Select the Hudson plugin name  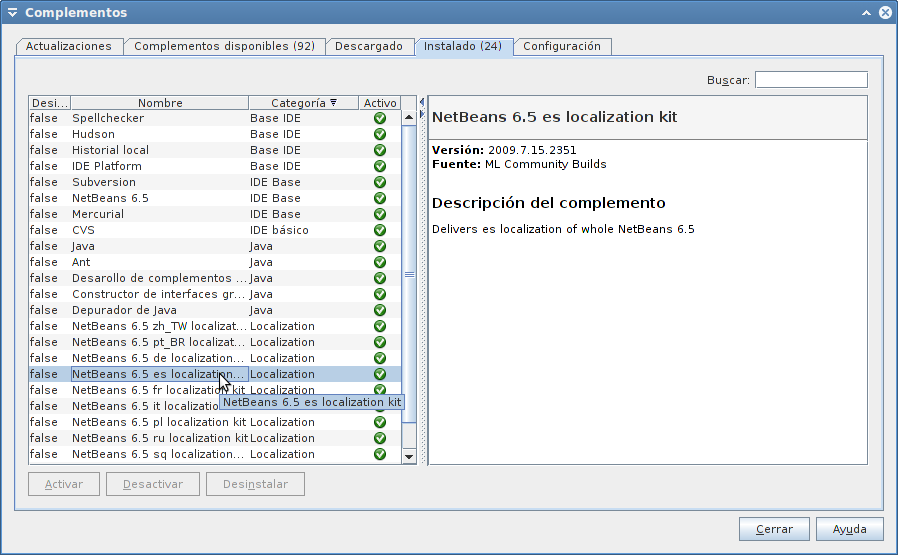(x=93, y=134)
